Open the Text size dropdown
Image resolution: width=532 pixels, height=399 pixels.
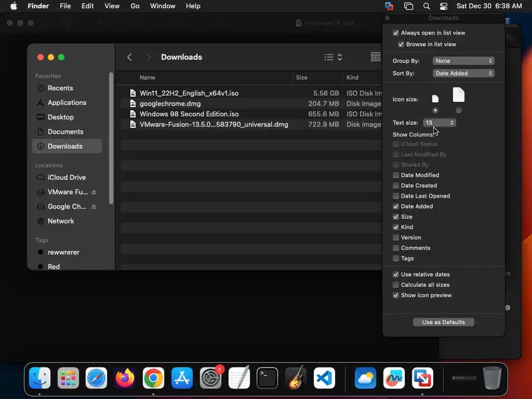coord(440,123)
